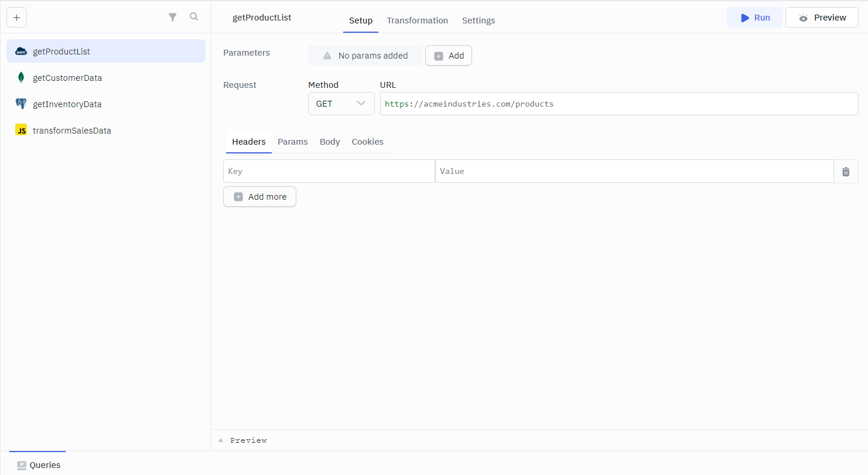This screenshot has width=868, height=475.
Task: Click the plus icon to add query
Action: tap(16, 18)
